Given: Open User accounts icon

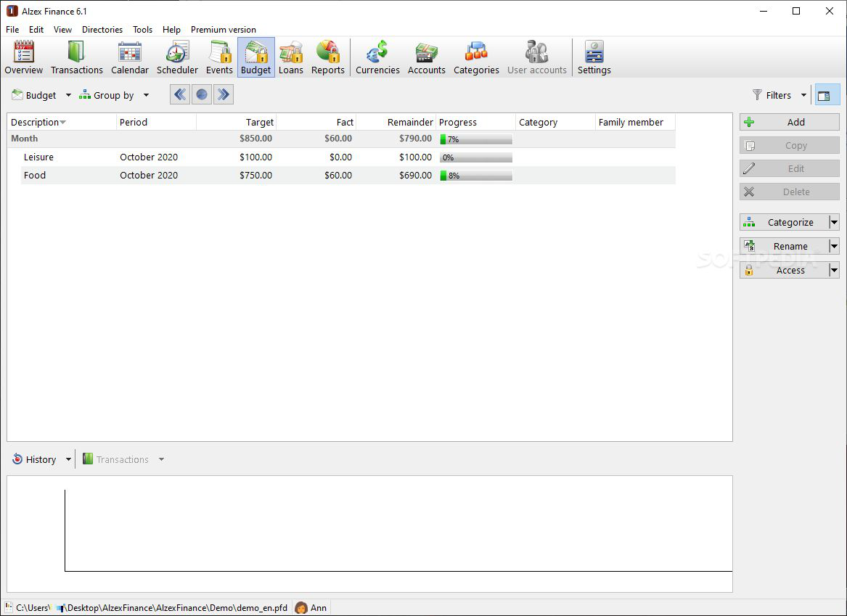Looking at the screenshot, I should (x=537, y=57).
